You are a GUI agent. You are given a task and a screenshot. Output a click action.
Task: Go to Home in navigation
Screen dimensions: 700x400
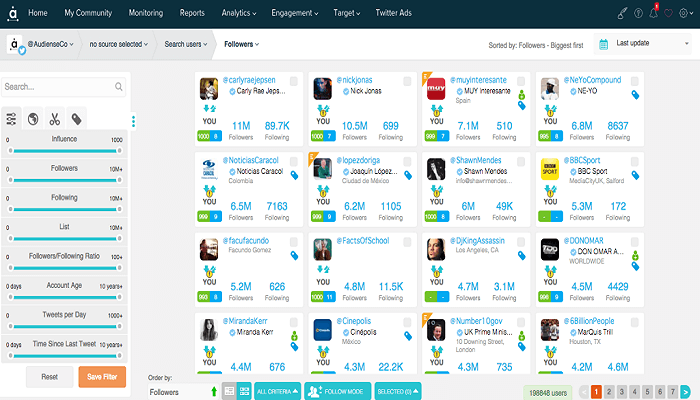point(38,13)
